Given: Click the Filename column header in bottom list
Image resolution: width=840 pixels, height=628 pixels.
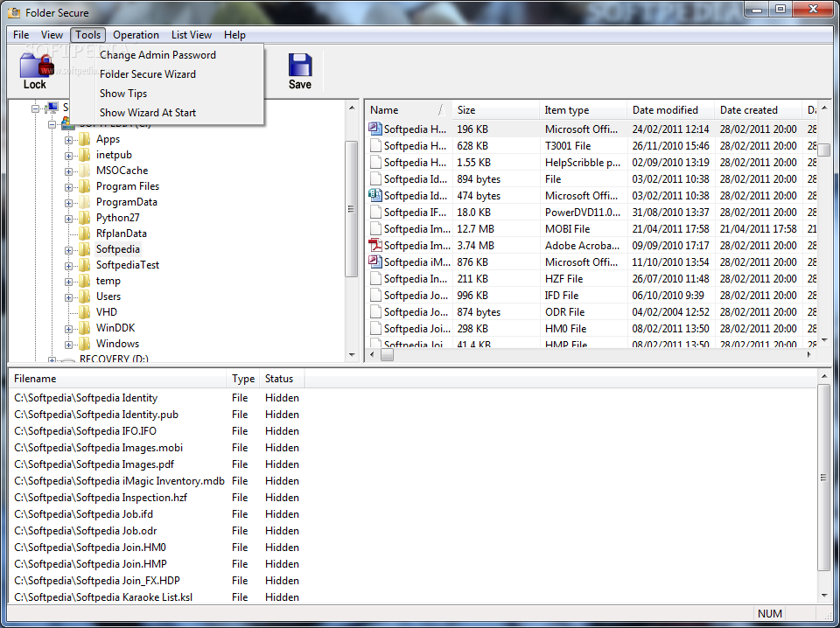Looking at the screenshot, I should [x=118, y=379].
